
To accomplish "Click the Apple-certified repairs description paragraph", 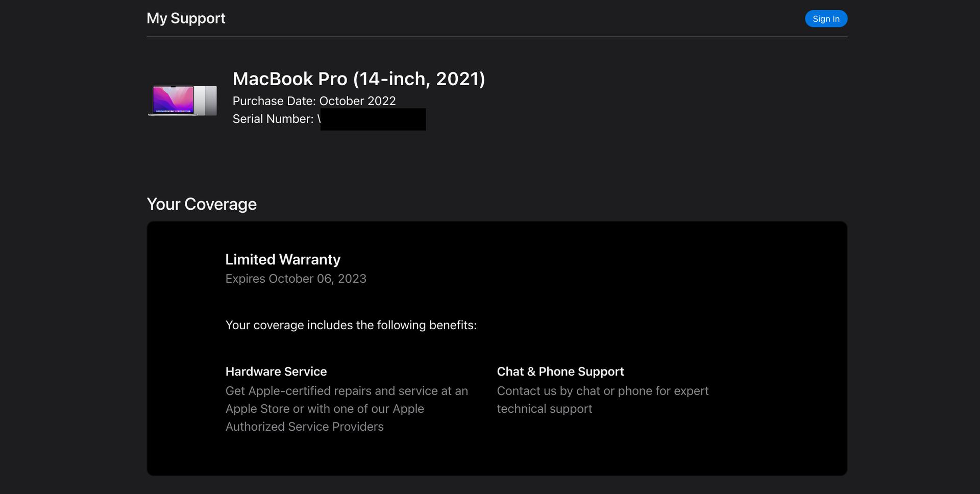I will pyautogui.click(x=347, y=409).
